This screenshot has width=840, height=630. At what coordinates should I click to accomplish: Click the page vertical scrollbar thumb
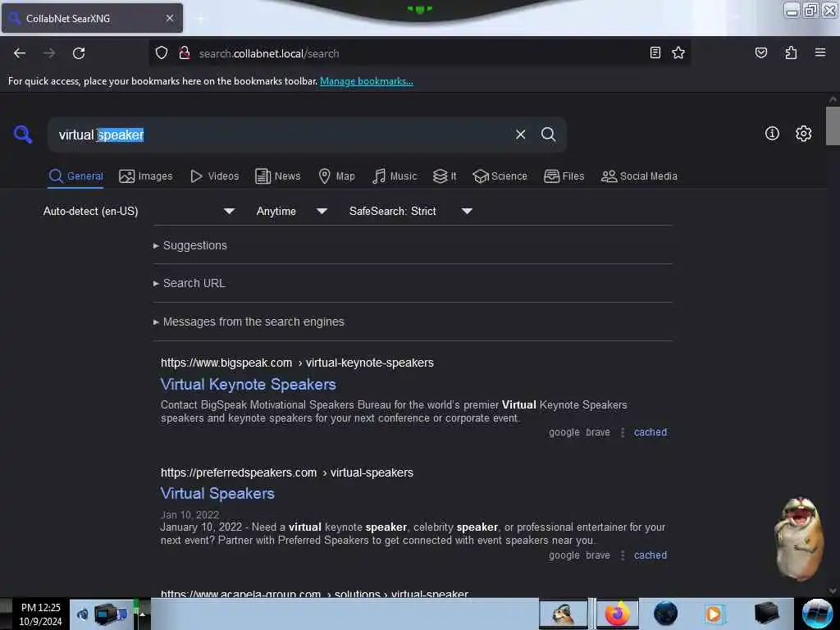click(833, 126)
